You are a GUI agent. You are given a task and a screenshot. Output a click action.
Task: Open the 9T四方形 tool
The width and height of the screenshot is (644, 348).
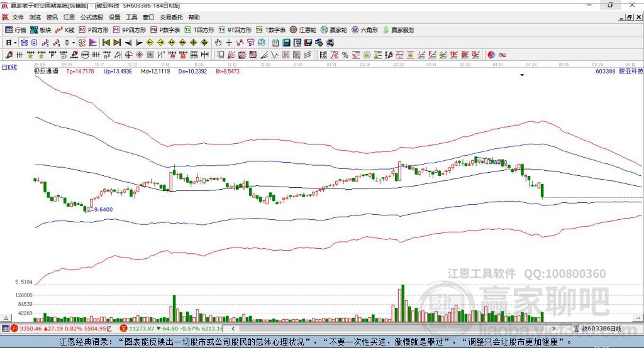pyautogui.click(x=235, y=30)
